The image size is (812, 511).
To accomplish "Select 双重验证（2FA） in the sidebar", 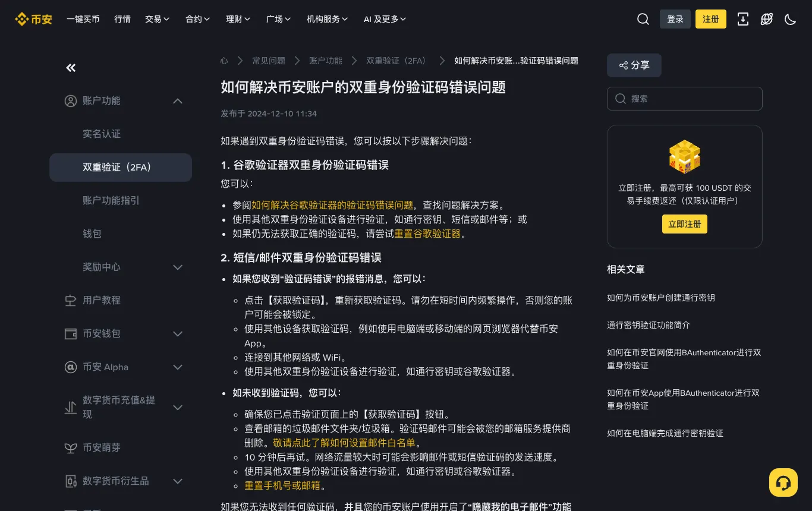I will coord(121,168).
